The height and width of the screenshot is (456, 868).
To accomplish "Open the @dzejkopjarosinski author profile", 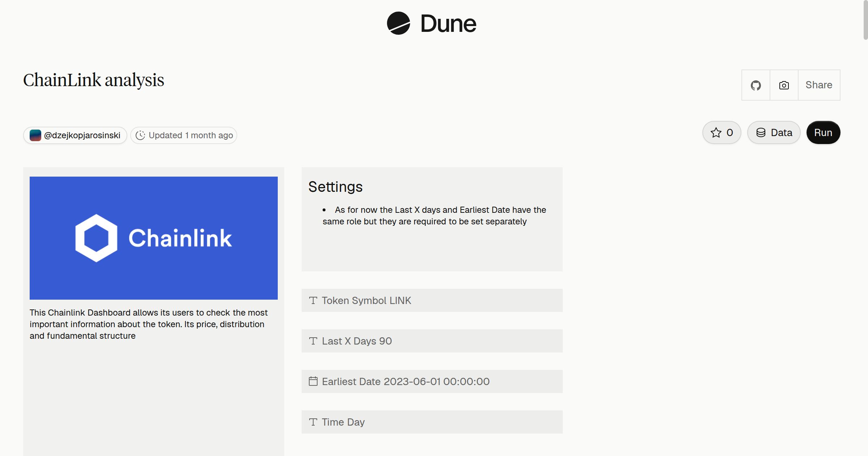I will click(75, 135).
